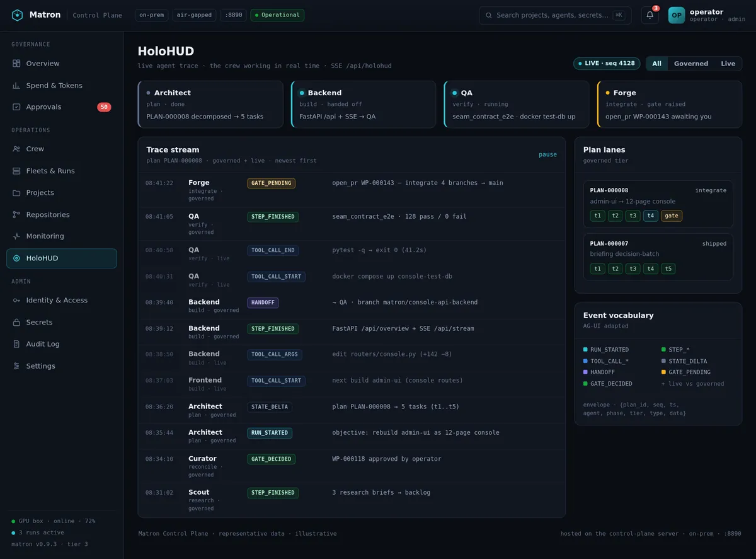
Task: Click the Spend & Tokens chart icon
Action: (16, 86)
